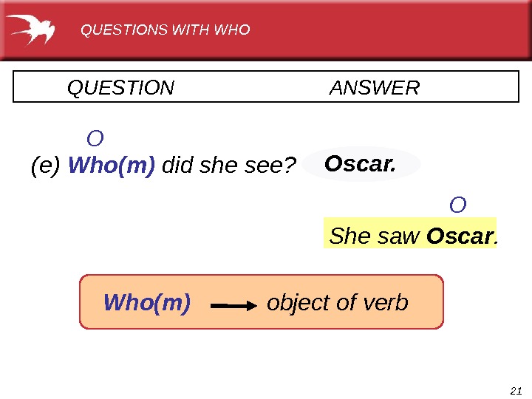Screen dimensions: 532x399
Task: Click the white bird logo icon
Action: tap(33, 30)
